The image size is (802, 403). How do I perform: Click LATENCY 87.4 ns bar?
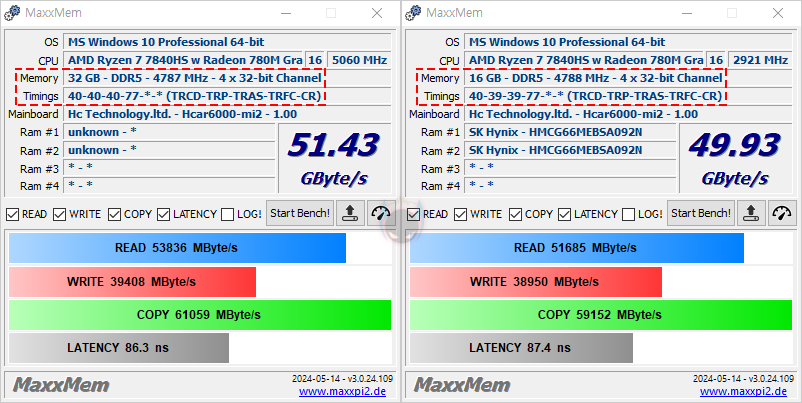(521, 348)
